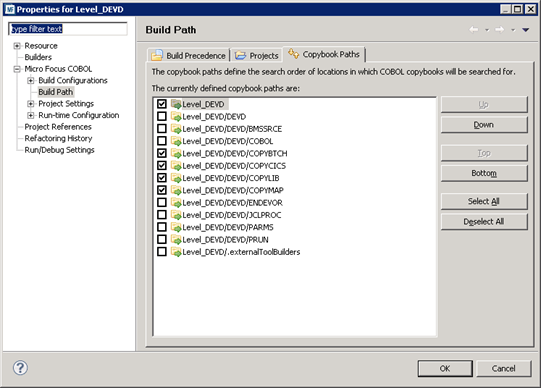The image size is (541, 388).
Task: Expand the Run-time Configuration node
Action: point(31,115)
